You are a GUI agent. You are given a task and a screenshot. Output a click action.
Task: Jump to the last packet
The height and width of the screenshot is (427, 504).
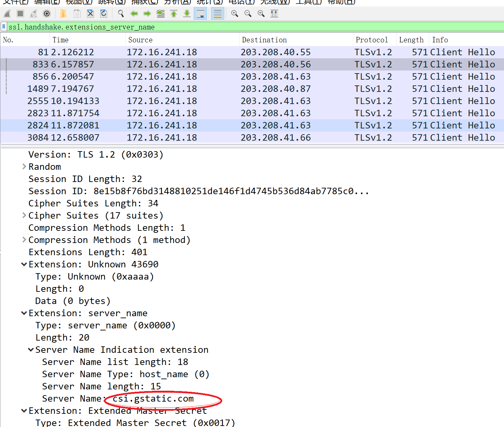pyautogui.click(x=187, y=14)
